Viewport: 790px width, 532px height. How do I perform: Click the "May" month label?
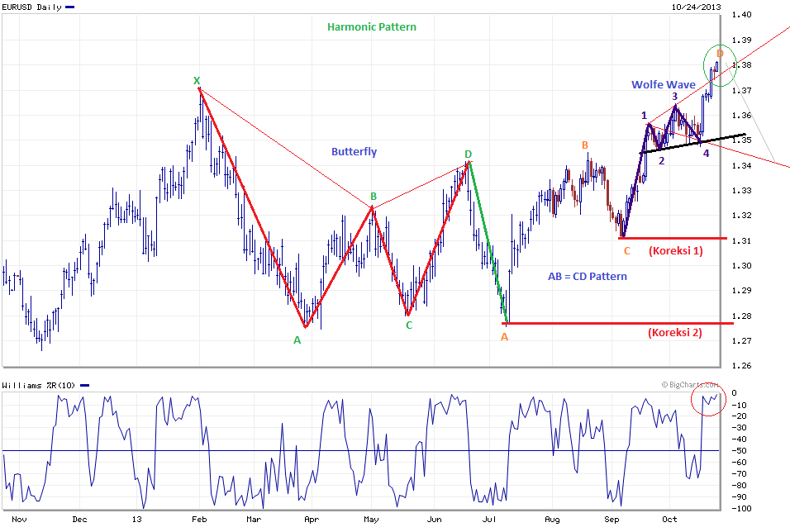pyautogui.click(x=371, y=520)
